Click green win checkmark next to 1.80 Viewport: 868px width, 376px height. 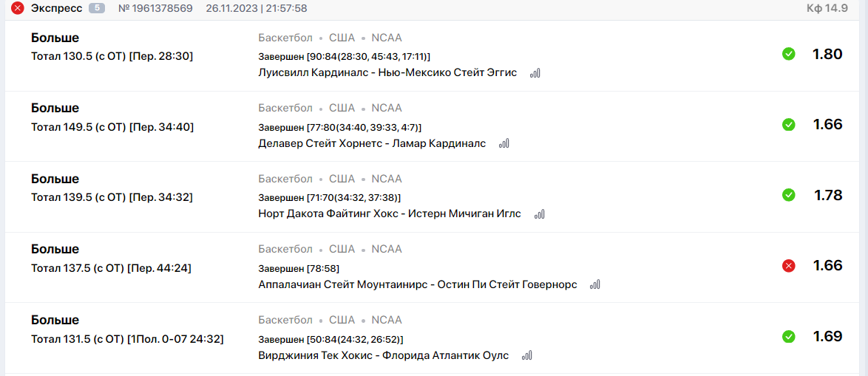(788, 54)
